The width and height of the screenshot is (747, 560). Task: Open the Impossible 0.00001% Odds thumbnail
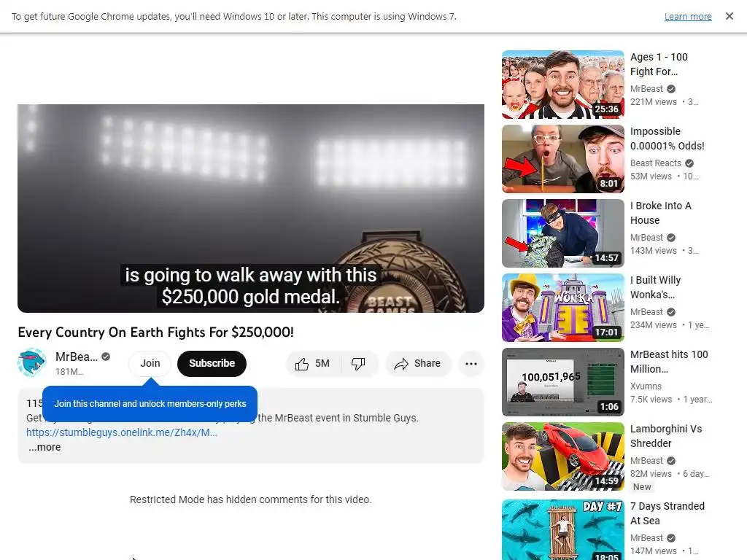pos(562,158)
